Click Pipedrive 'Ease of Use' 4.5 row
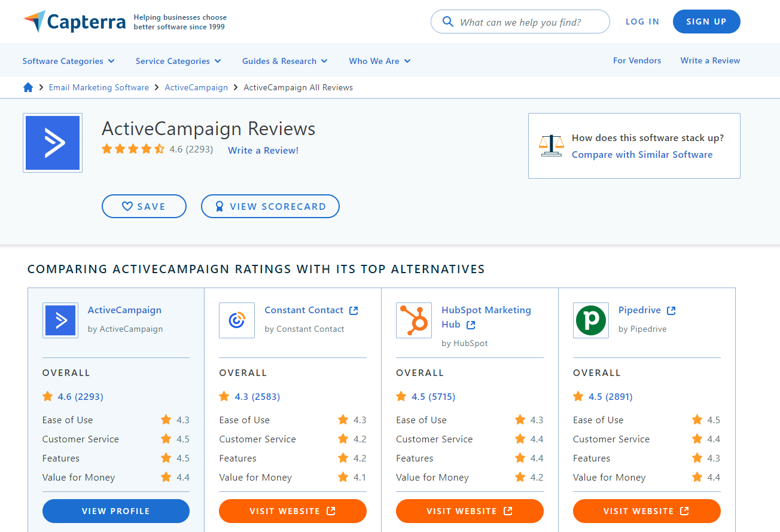Viewport: 780px width, 532px height. (647, 420)
